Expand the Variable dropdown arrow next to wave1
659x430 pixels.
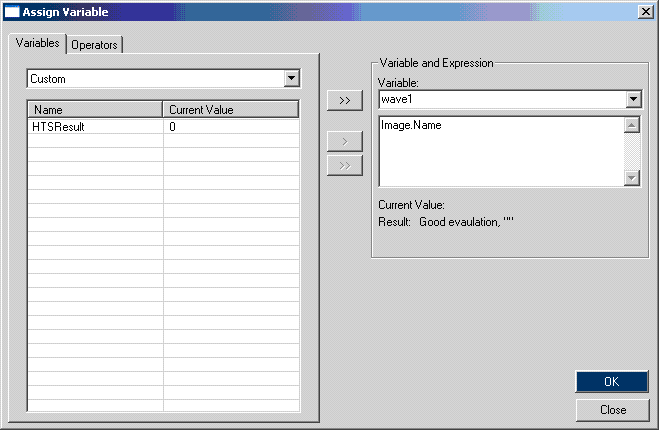(633, 100)
